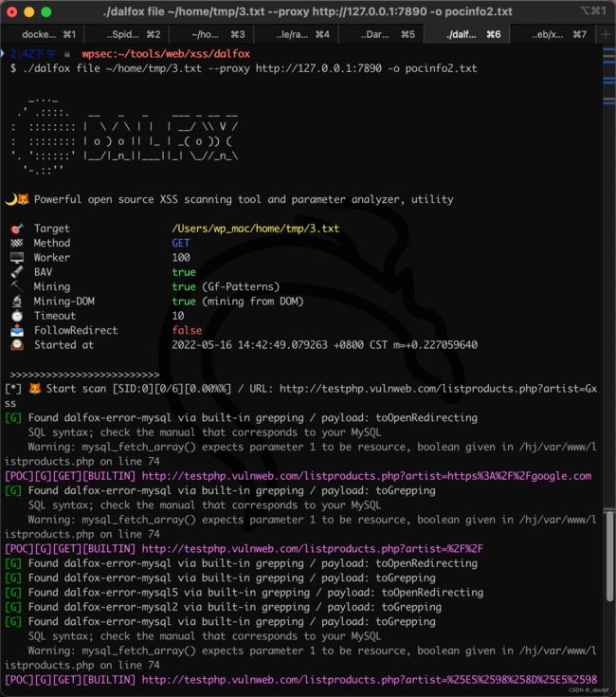Click the BAV value true
This screenshot has width=616, height=697.
tap(184, 272)
